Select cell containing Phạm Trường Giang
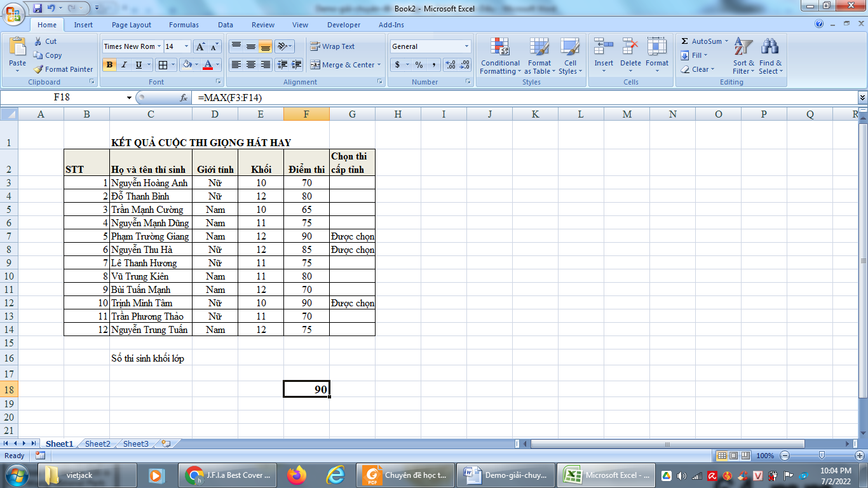The width and height of the screenshot is (868, 488). (151, 236)
